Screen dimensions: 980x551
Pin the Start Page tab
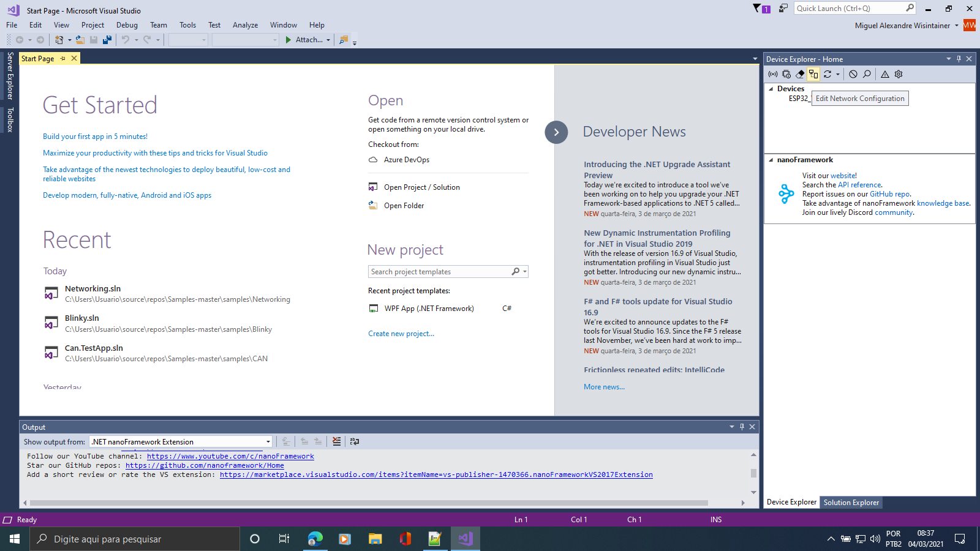[x=62, y=59]
